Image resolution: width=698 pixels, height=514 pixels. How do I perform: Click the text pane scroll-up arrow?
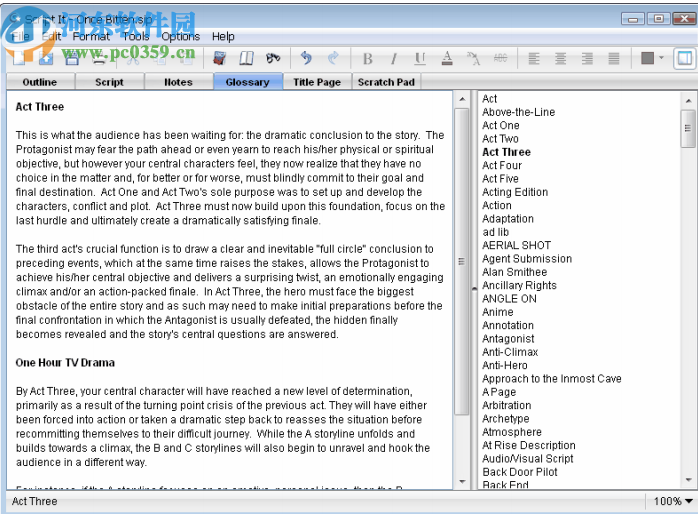pyautogui.click(x=462, y=99)
